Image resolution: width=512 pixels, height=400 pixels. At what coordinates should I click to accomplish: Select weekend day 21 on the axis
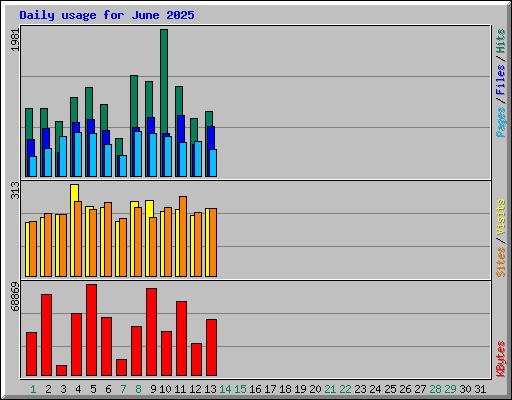coord(330,389)
